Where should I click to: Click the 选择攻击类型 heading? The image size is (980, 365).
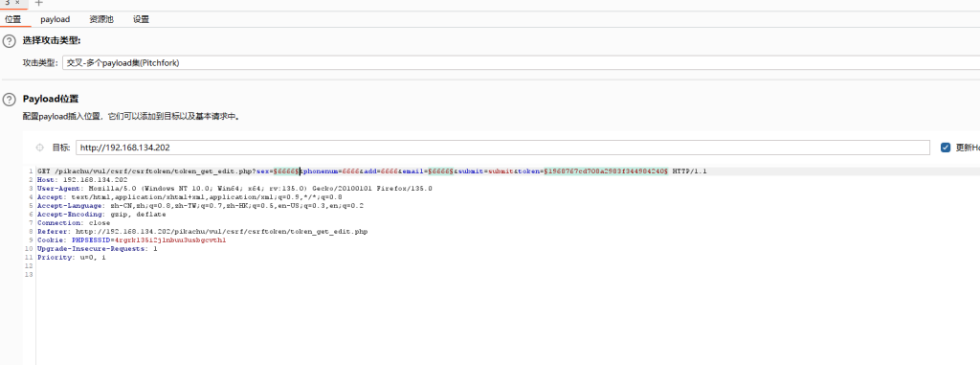(52, 41)
